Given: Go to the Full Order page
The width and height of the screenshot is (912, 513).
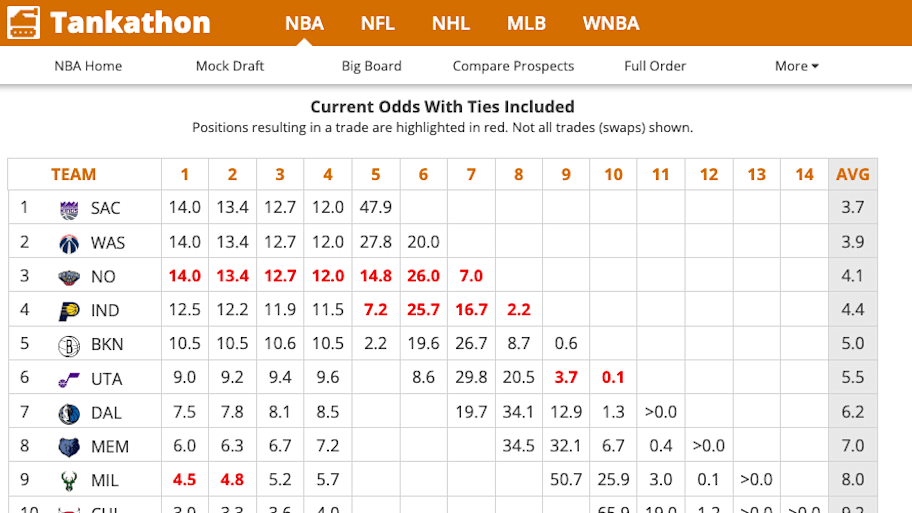Looking at the screenshot, I should pyautogui.click(x=655, y=66).
